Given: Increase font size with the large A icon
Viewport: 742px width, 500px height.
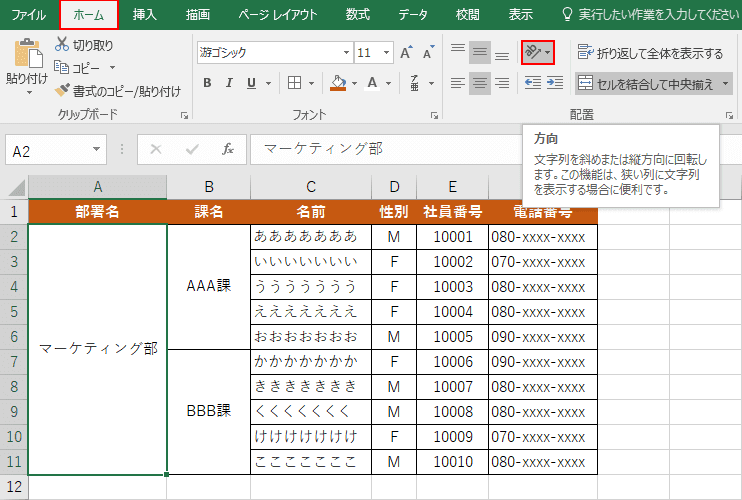Looking at the screenshot, I should click(x=406, y=53).
